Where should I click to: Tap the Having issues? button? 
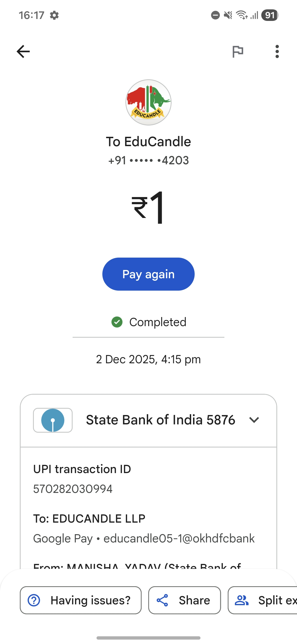[81, 600]
